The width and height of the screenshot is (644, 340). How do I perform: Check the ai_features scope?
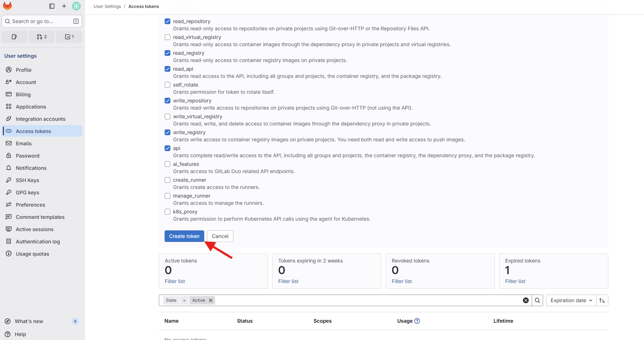pyautogui.click(x=167, y=164)
